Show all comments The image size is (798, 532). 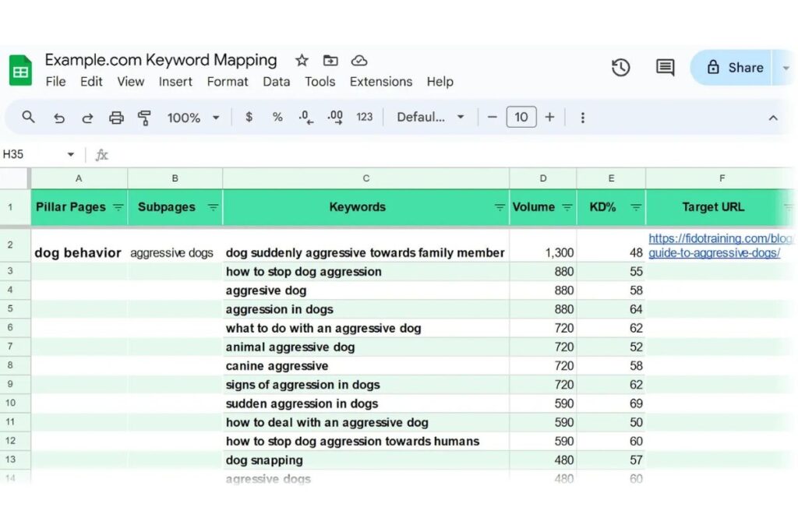(x=664, y=68)
